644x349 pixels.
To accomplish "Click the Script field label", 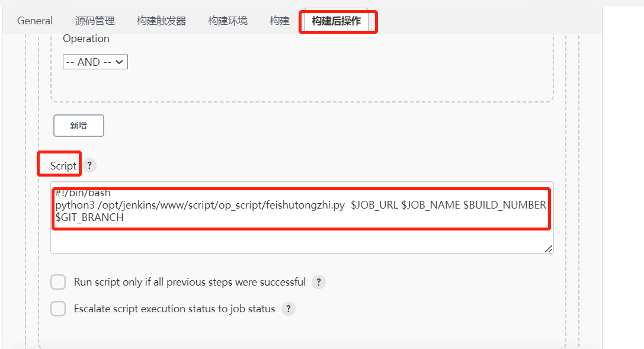I will click(x=63, y=166).
